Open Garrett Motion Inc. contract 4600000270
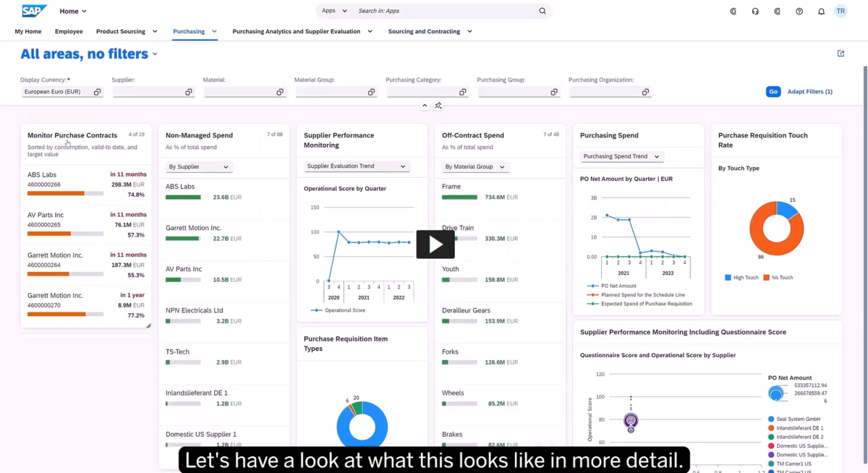This screenshot has height=473, width=868. 86,305
